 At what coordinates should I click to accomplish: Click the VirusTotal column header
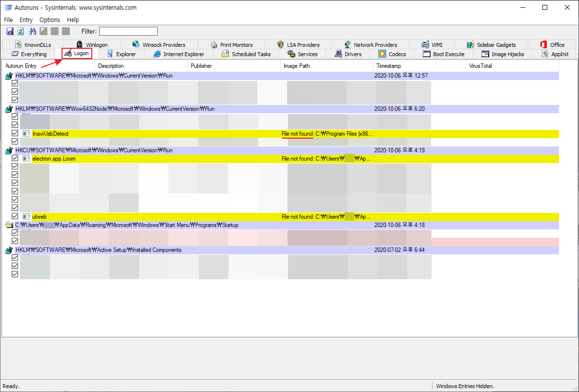coord(512,66)
